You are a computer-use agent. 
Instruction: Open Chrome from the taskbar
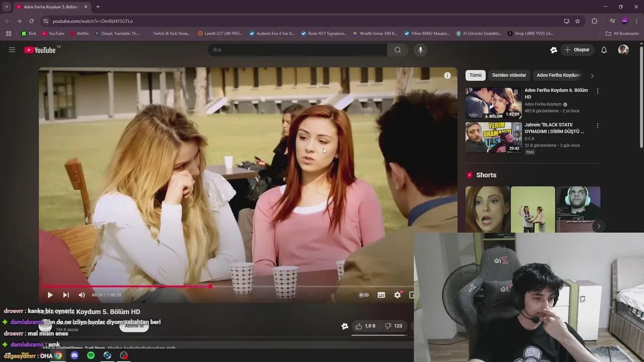click(x=58, y=355)
